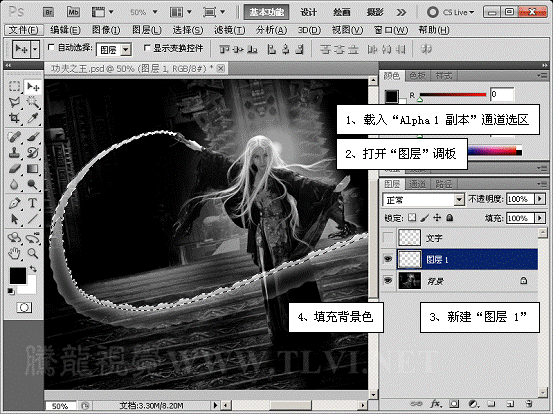The image size is (553, 414).
Task: Switch to the 路径 tab
Action: point(443,184)
